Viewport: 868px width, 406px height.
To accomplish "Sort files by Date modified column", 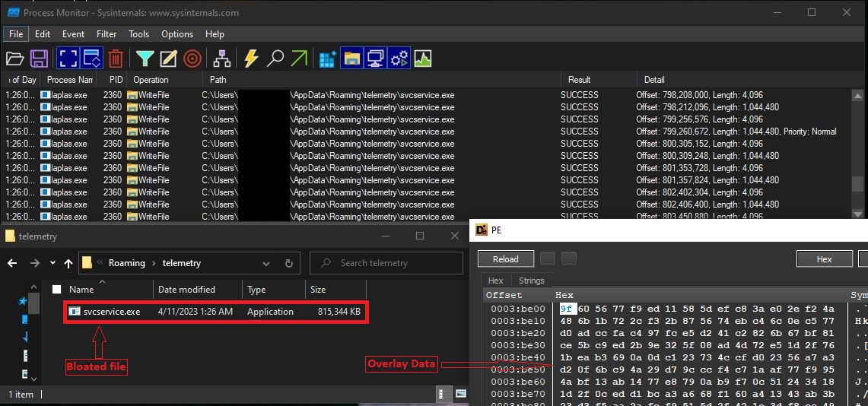I will pos(198,289).
